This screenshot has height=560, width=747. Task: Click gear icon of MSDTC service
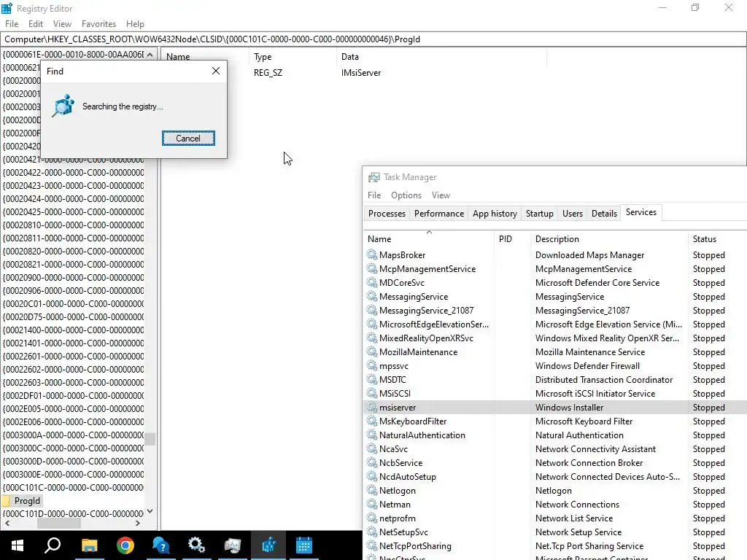pos(372,379)
